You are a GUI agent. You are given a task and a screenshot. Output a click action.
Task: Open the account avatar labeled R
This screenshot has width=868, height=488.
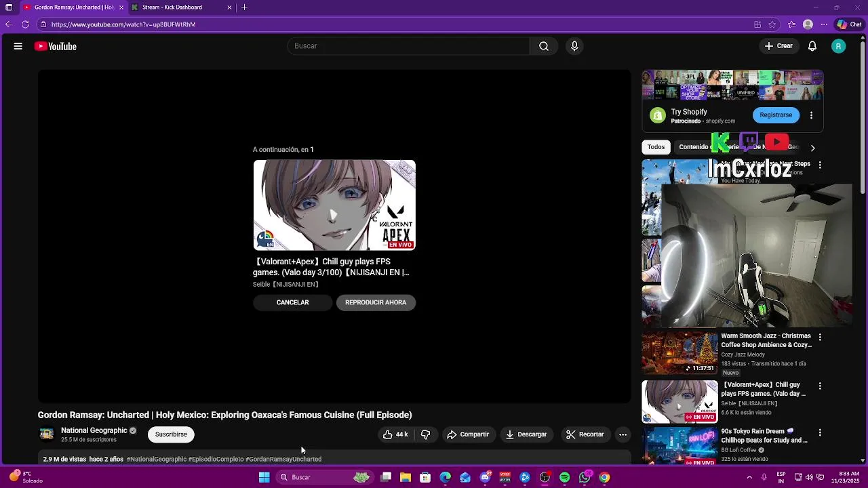839,46
